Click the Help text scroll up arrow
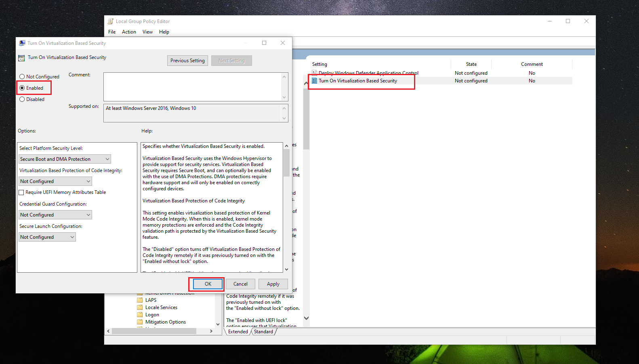Image resolution: width=639 pixels, height=364 pixels. (x=287, y=146)
